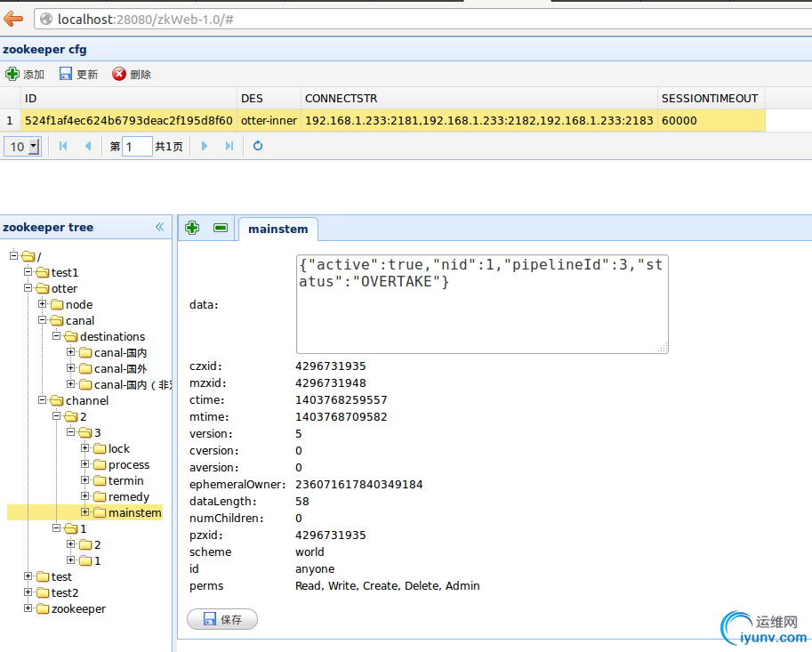Click the 保存 save button

[x=222, y=619]
